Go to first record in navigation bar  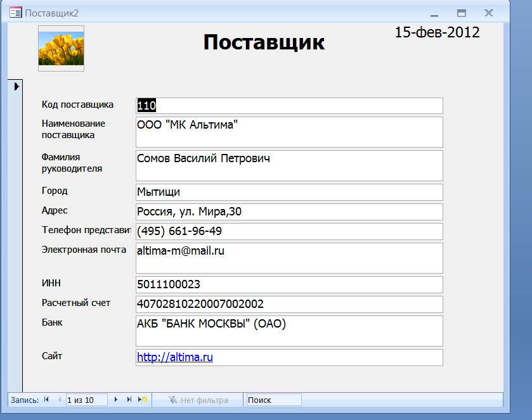[46, 400]
